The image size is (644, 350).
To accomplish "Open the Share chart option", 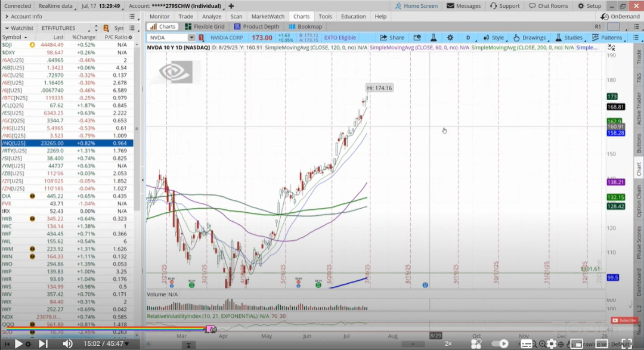I will tap(392, 38).
